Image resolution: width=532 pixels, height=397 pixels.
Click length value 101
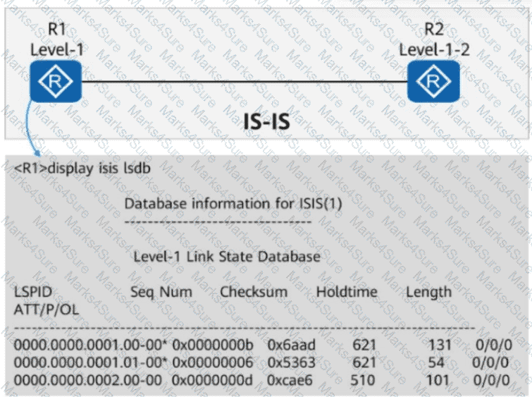coord(438,380)
